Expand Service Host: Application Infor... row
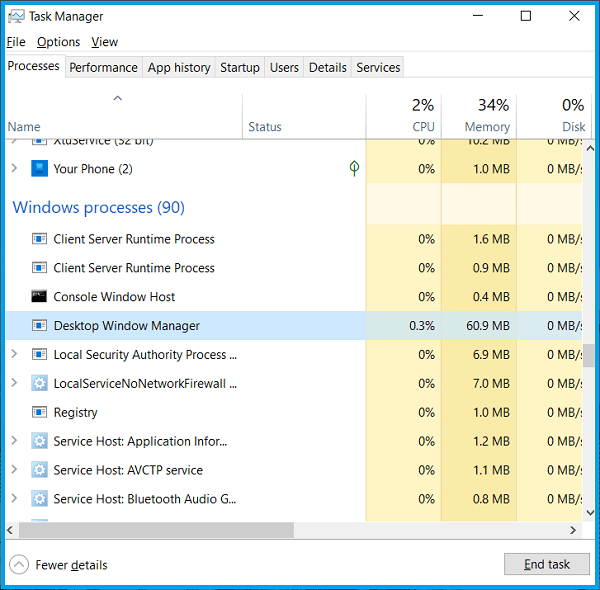 [14, 440]
